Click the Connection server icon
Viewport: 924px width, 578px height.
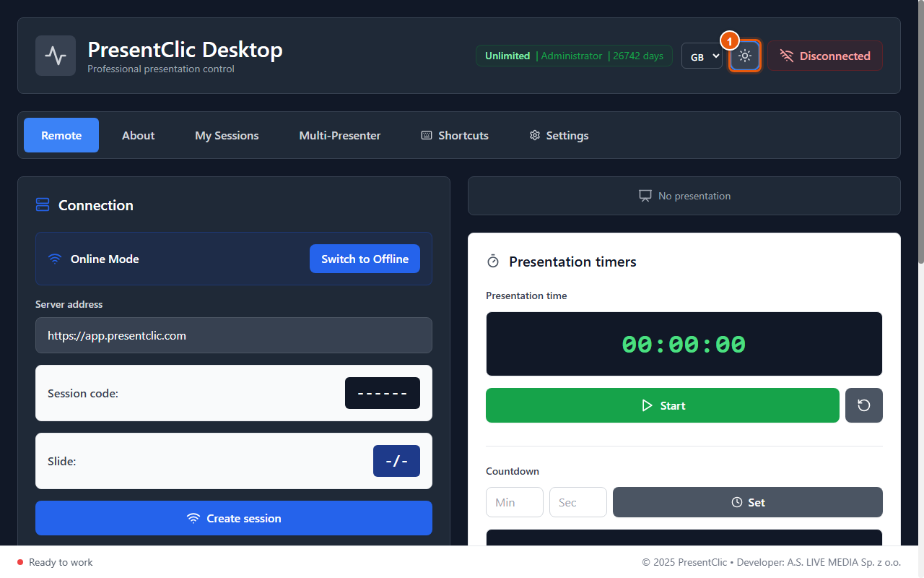pyautogui.click(x=43, y=205)
